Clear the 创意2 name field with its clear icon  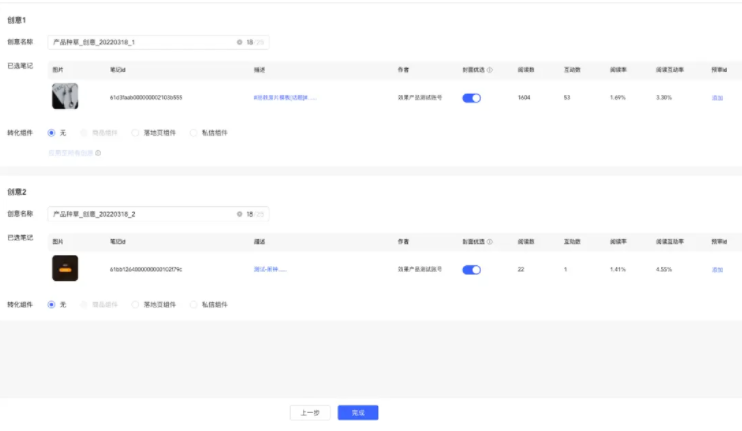tap(239, 214)
